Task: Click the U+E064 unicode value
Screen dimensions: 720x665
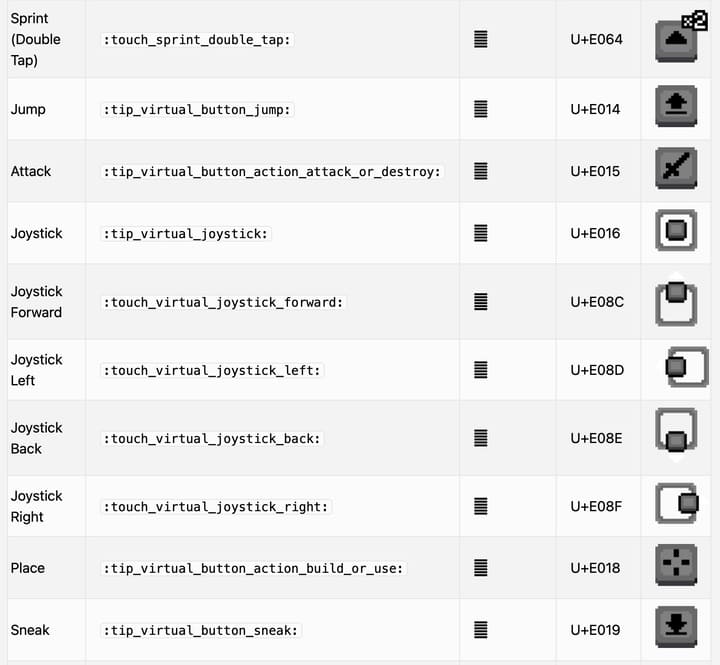Action: (596, 40)
